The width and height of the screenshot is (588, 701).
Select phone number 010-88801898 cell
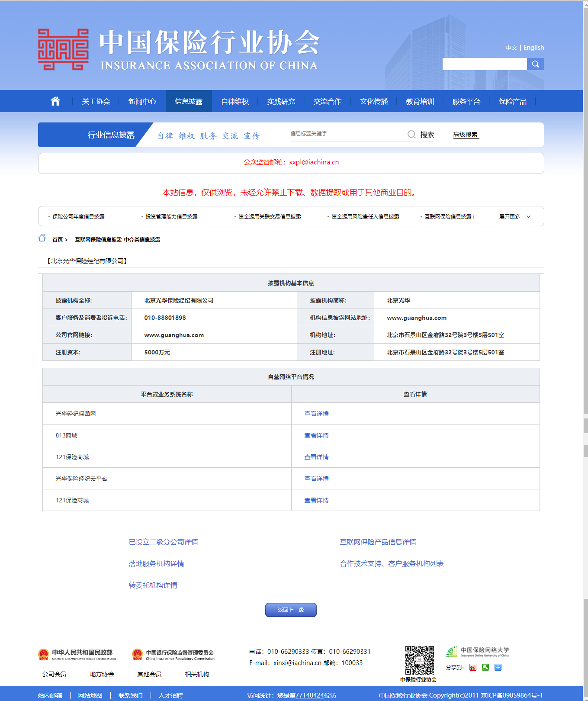[x=214, y=318]
